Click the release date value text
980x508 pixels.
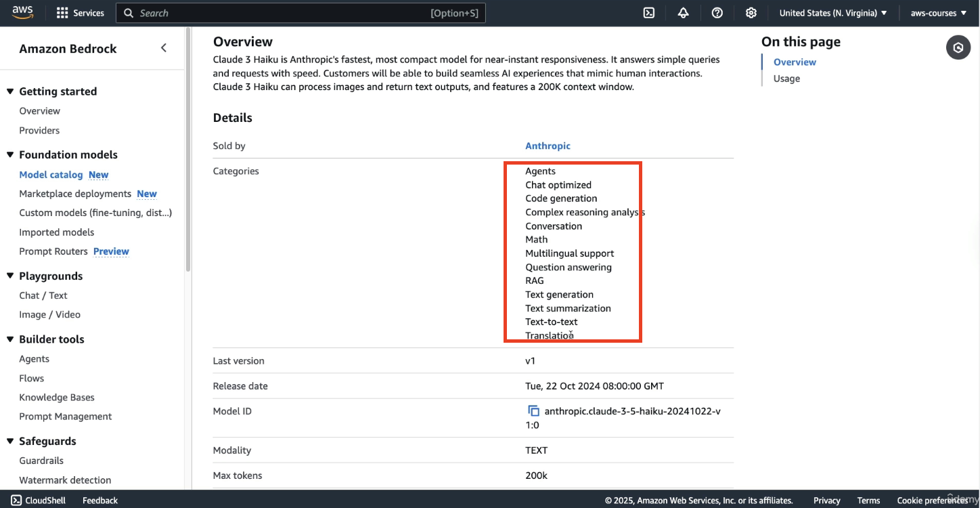pyautogui.click(x=594, y=386)
